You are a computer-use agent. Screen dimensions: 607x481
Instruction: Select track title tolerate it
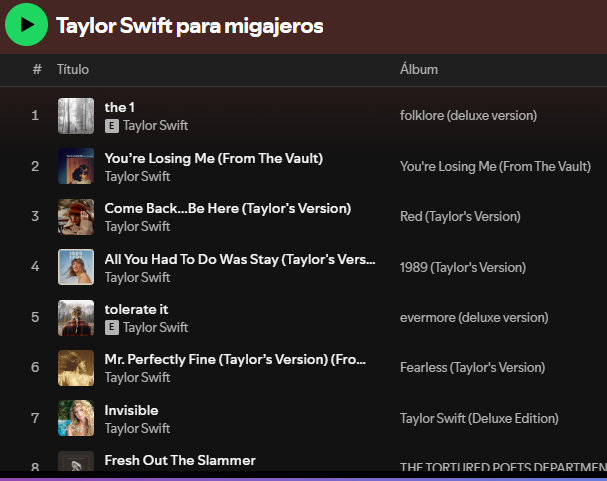pyautogui.click(x=136, y=309)
